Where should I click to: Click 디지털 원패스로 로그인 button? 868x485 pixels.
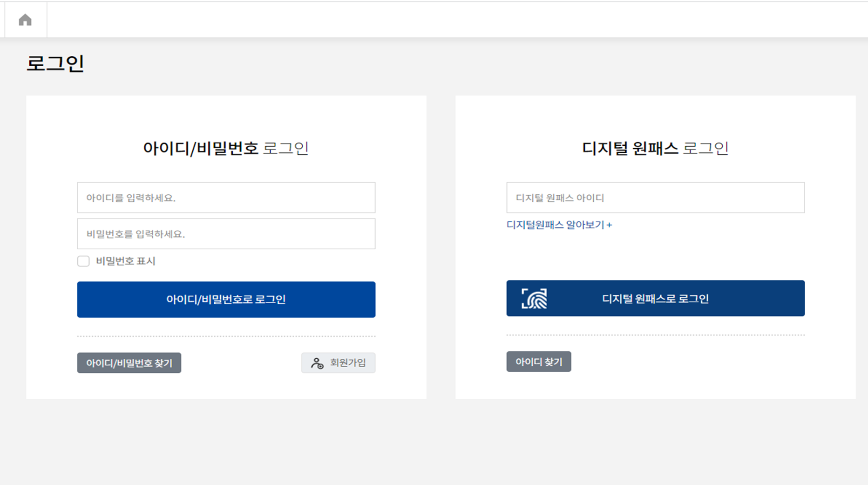tap(656, 298)
